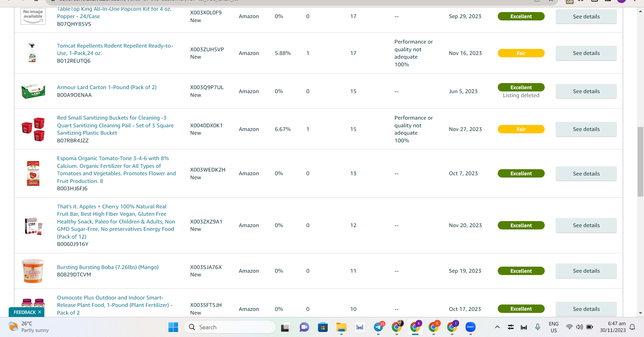Open the TableTop King Popcorn Kit listing
Image resolution: width=644 pixels, height=337 pixels.
click(114, 12)
